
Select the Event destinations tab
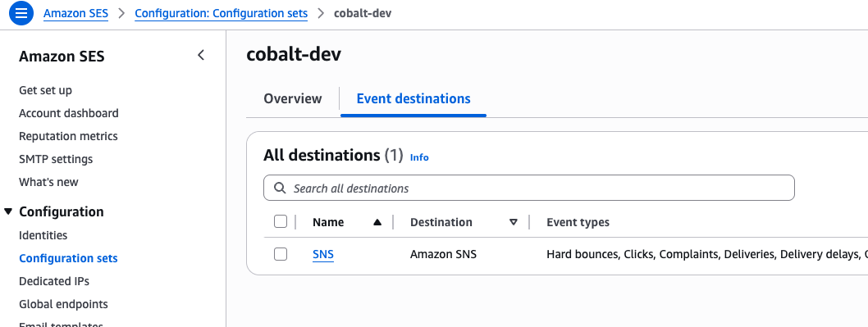tap(413, 98)
